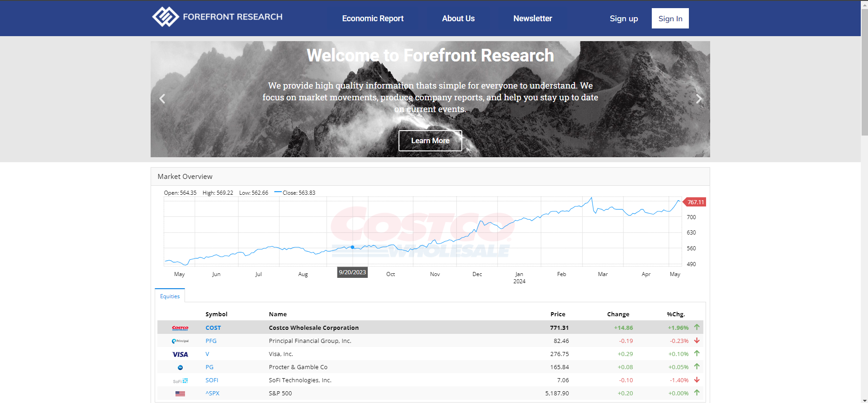Click the Price column header
Image resolution: width=868 pixels, height=403 pixels.
558,314
